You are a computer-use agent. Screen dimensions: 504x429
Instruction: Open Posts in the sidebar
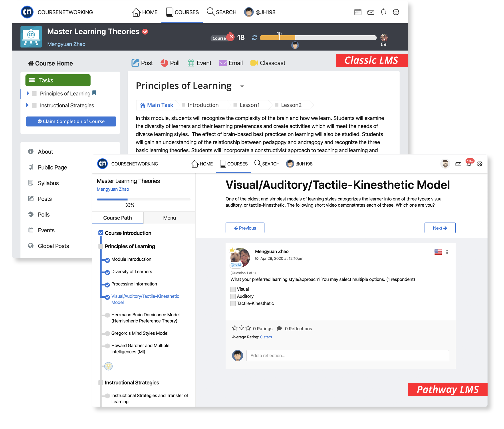(x=44, y=199)
